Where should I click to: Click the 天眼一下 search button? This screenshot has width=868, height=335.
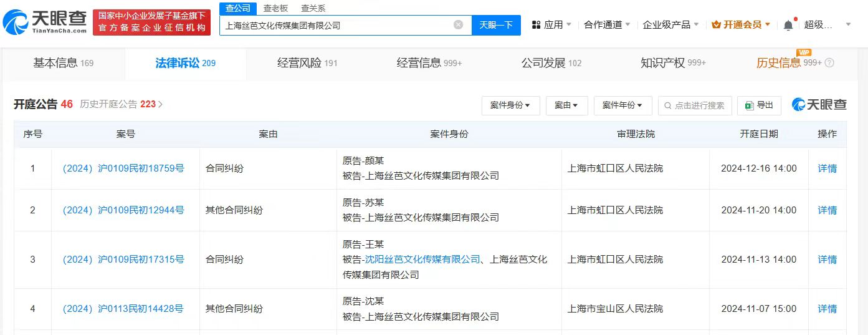pyautogui.click(x=496, y=25)
